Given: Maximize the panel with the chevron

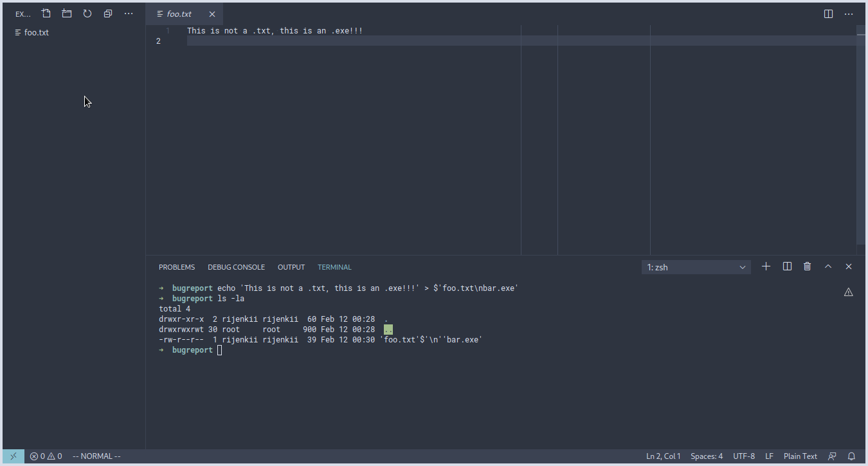Looking at the screenshot, I should 828,266.
